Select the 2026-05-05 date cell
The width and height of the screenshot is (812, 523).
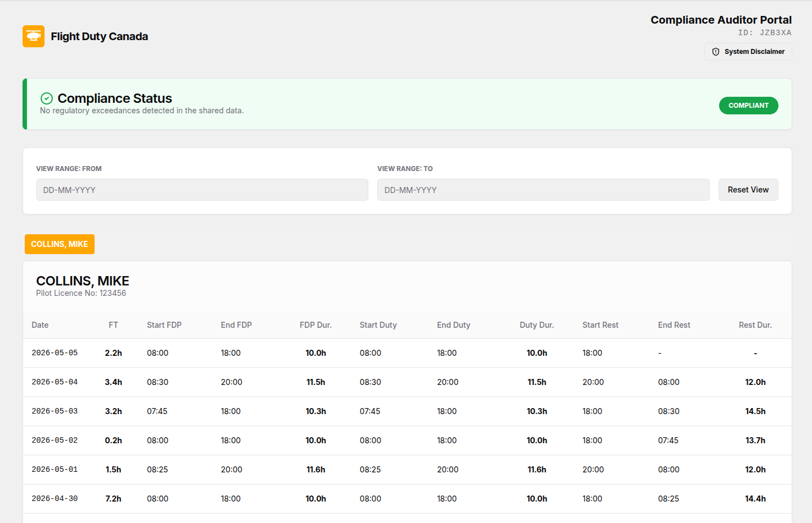click(54, 353)
